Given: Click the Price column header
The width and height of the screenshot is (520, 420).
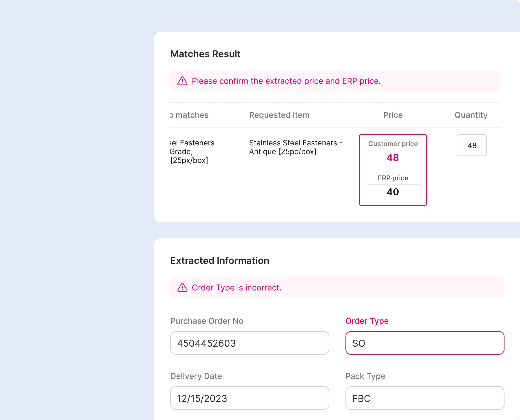Looking at the screenshot, I should [x=392, y=115].
